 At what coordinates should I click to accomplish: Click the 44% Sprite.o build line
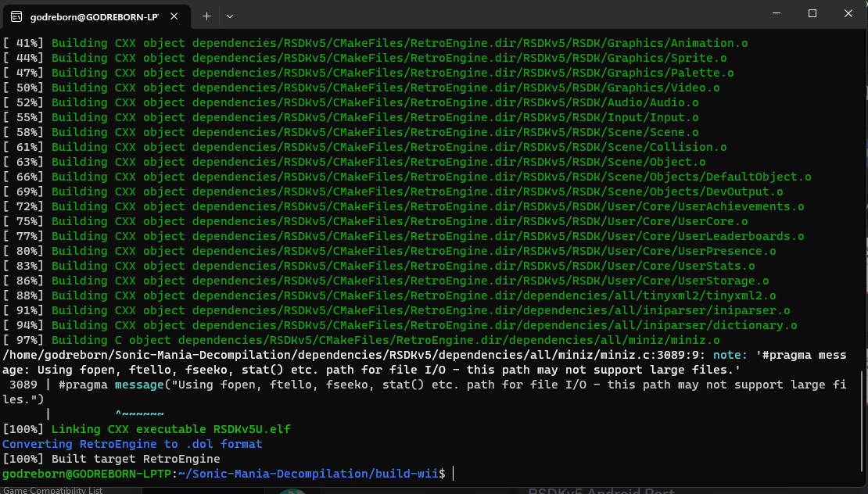[365, 58]
